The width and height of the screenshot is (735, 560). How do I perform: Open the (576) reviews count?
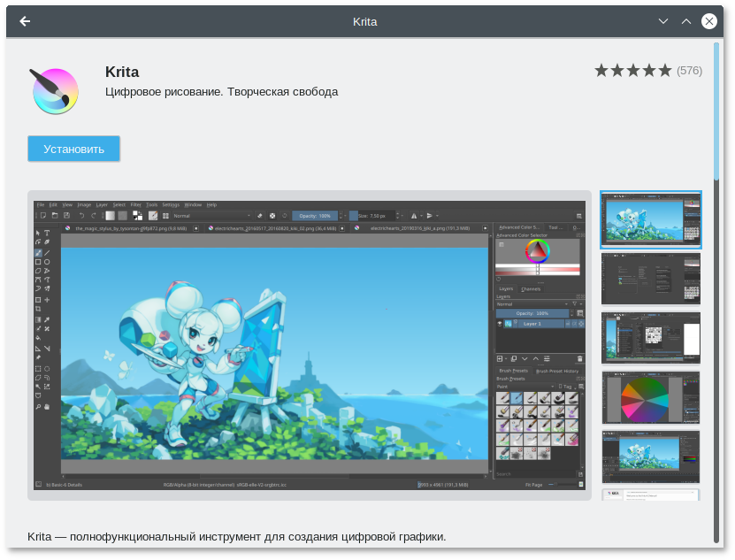pos(689,71)
